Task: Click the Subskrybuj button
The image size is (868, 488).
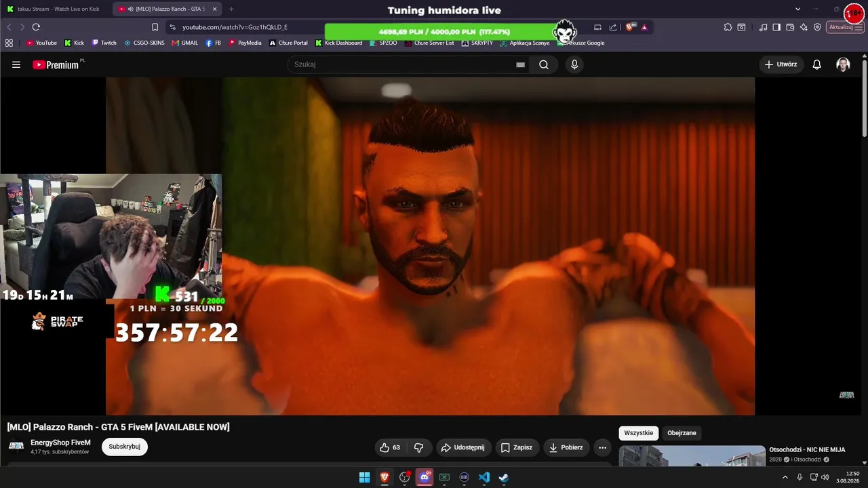Action: point(125,447)
